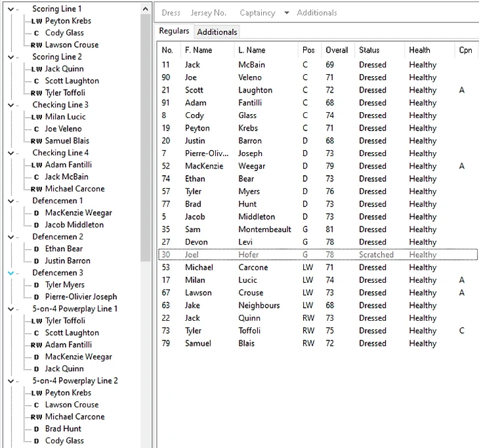
Task: Collapse the Checking Line 3 node
Action: pyautogui.click(x=10, y=105)
